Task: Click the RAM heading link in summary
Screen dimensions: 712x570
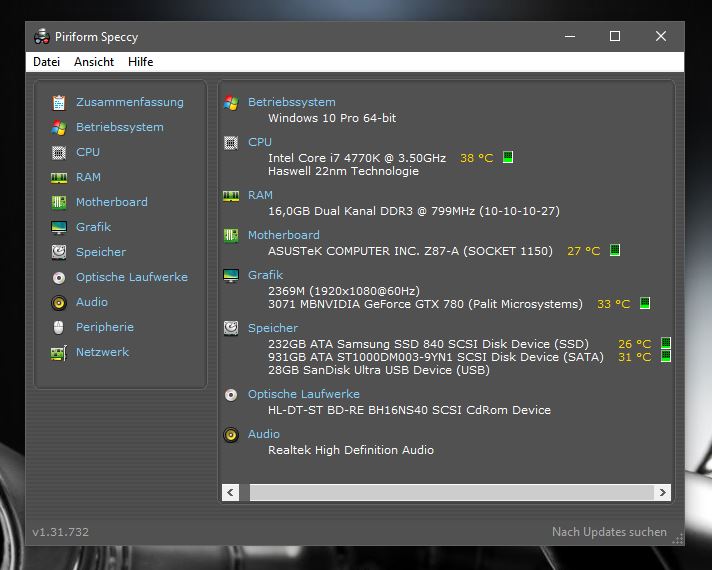Action: (260, 195)
